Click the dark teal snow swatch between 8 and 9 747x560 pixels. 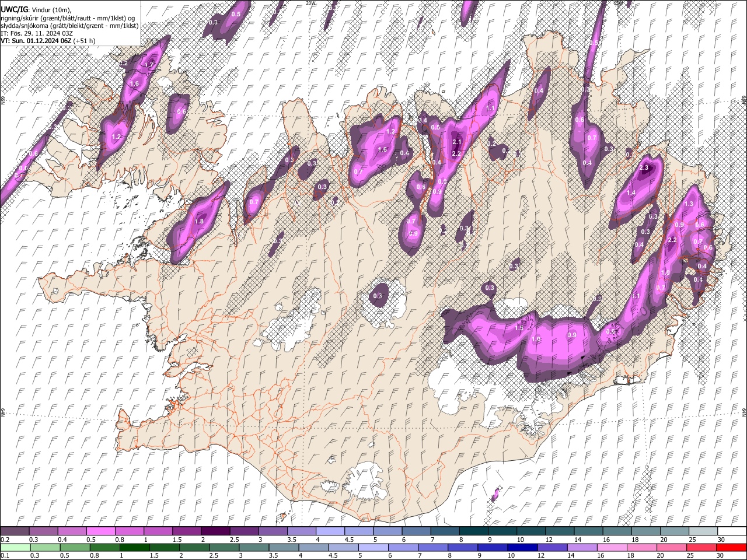point(473,531)
